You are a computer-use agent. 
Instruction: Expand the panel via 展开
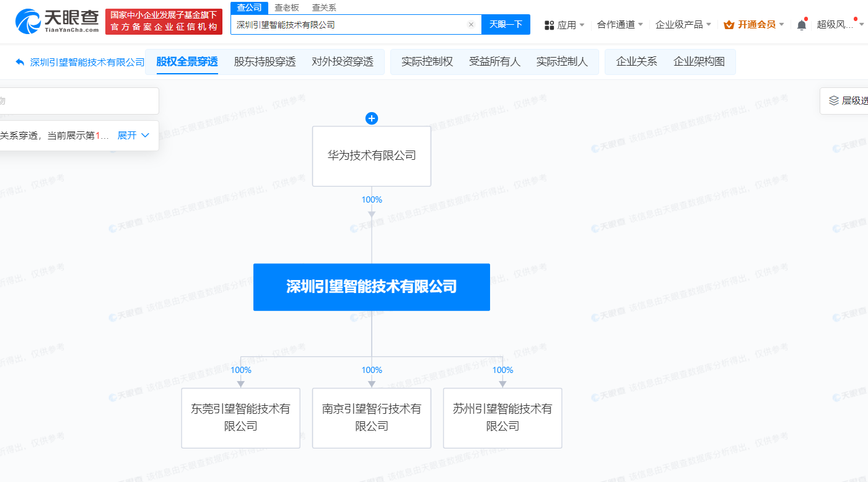(x=133, y=135)
